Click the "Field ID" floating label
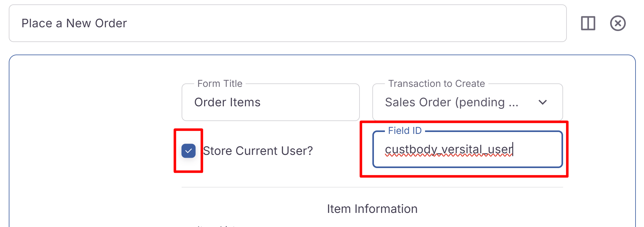 405,131
